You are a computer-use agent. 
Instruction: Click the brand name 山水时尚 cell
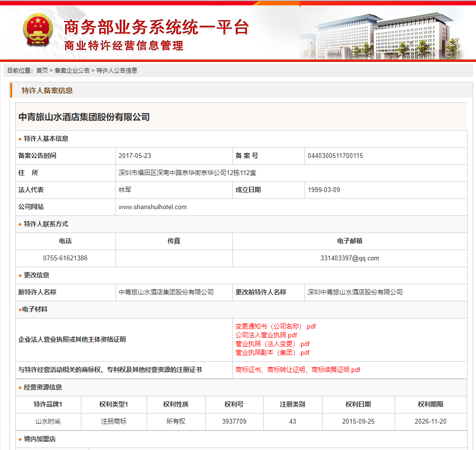[x=48, y=421]
